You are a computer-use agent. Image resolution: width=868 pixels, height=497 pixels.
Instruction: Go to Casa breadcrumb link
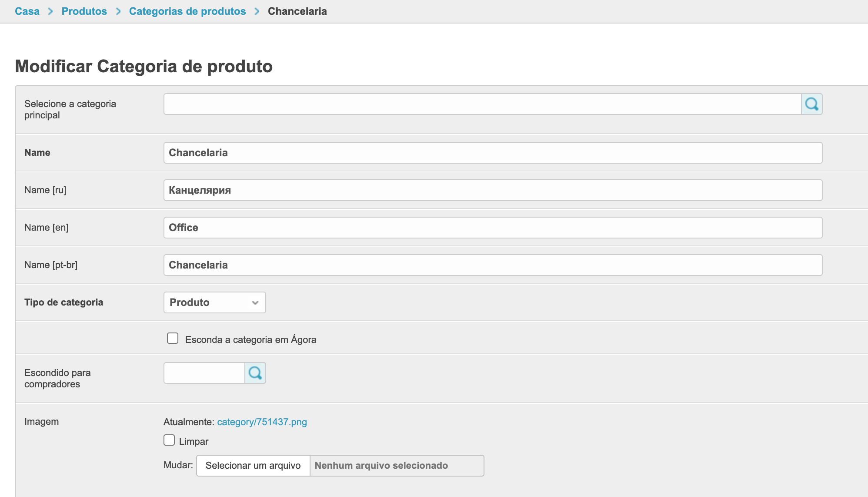(27, 11)
